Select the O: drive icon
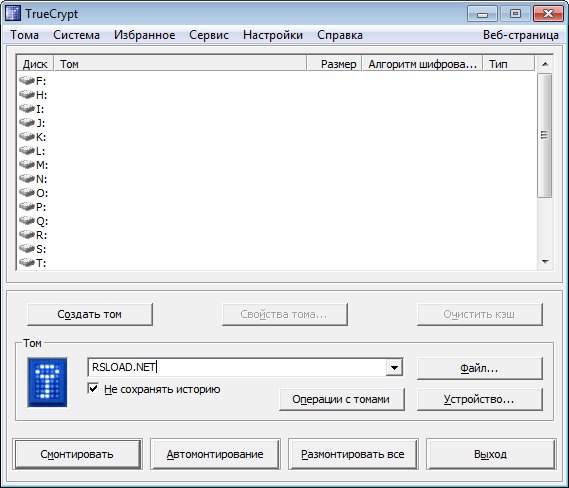 coord(27,192)
